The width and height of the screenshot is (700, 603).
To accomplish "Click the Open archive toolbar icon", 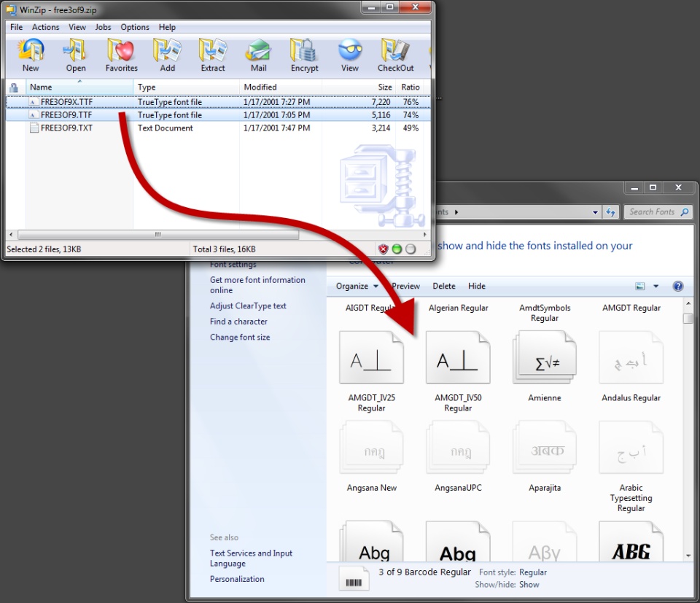I will (75, 50).
